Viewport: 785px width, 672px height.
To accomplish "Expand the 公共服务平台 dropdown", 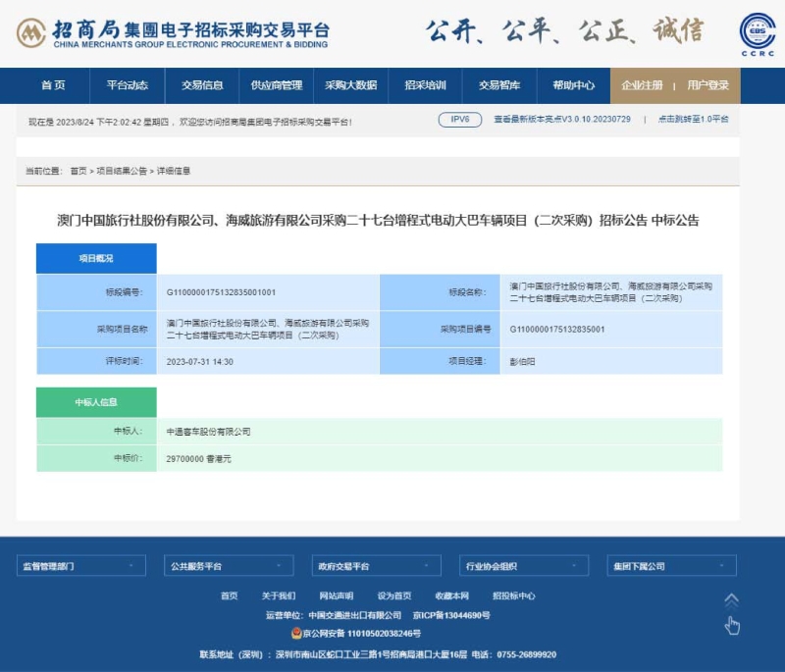I will 229,566.
